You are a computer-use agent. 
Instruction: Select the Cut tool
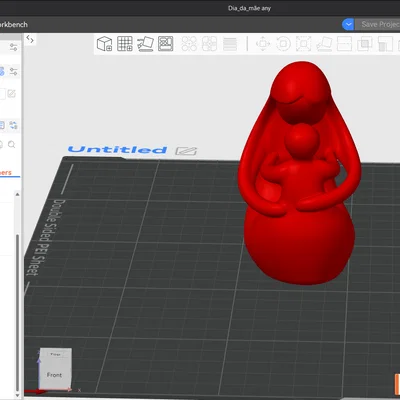[344, 44]
